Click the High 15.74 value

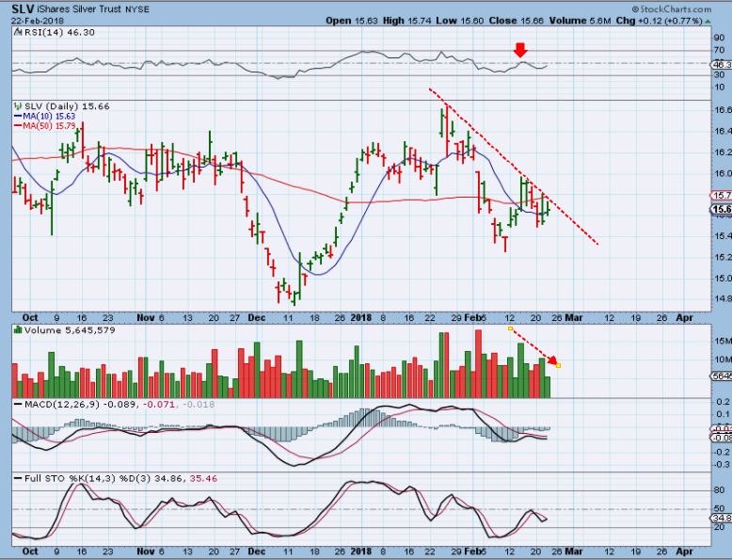pyautogui.click(x=407, y=21)
